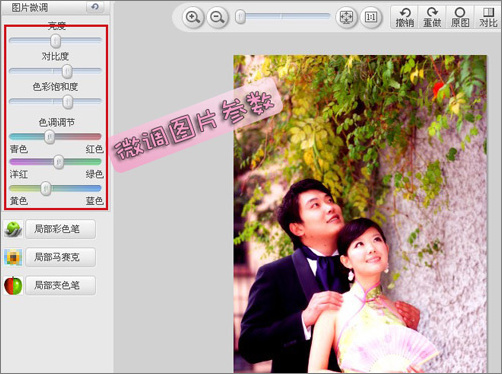
Task: Click the zoom in magnifier icon
Action: pos(193,17)
